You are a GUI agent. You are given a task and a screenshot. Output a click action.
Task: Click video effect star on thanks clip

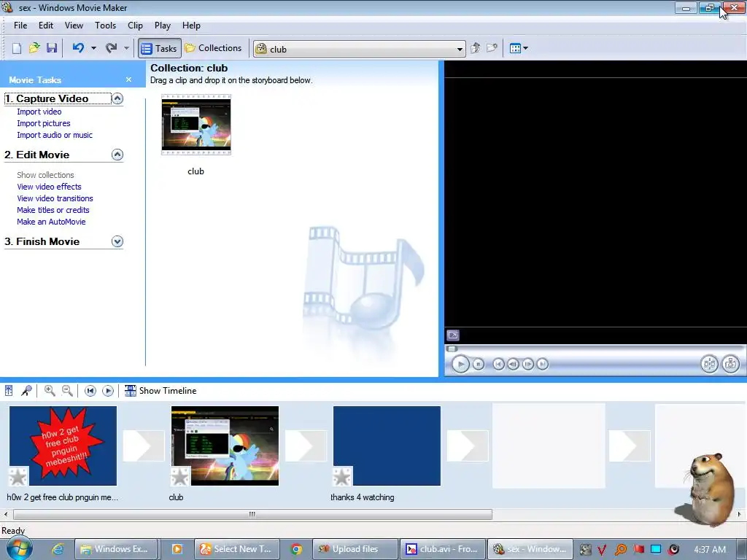343,476
